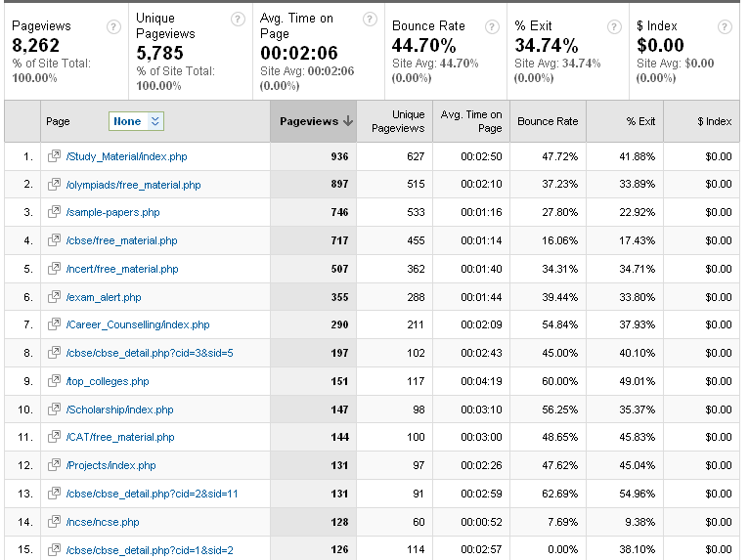The image size is (749, 560).
Task: Sort by % Exit column header
Action: pos(640,121)
